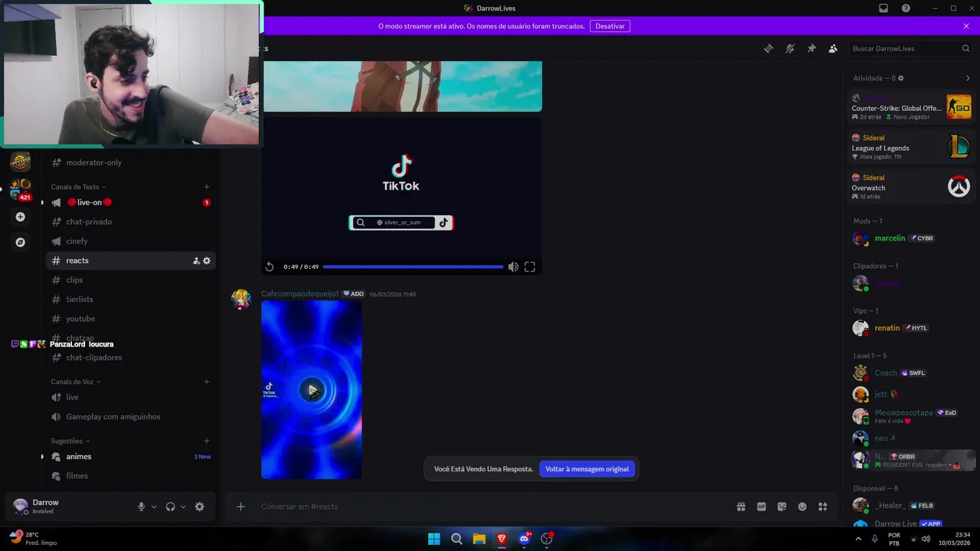Open member marcelin in Mods list
This screenshot has width=980, height=551.
click(911, 238)
